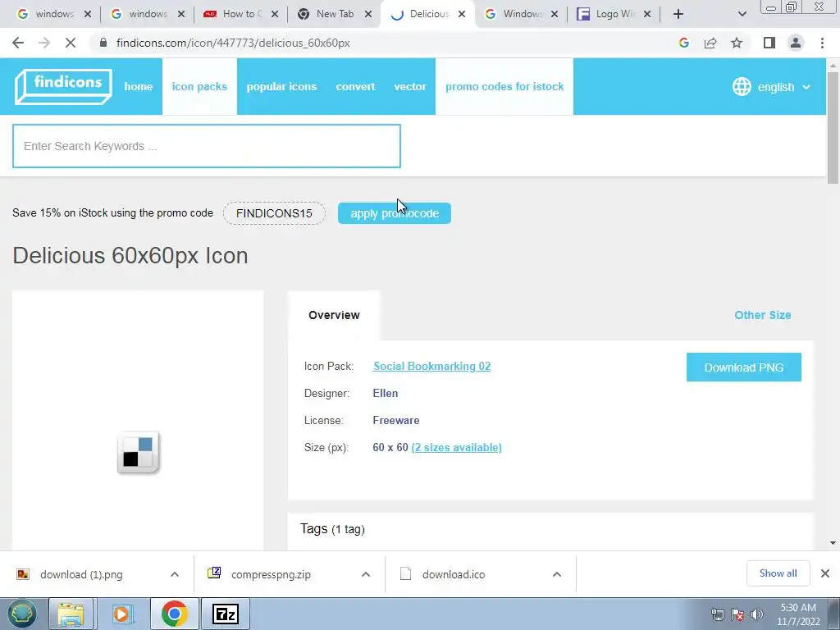The height and width of the screenshot is (630, 840).
Task: Click the search keywords field
Action: click(206, 146)
